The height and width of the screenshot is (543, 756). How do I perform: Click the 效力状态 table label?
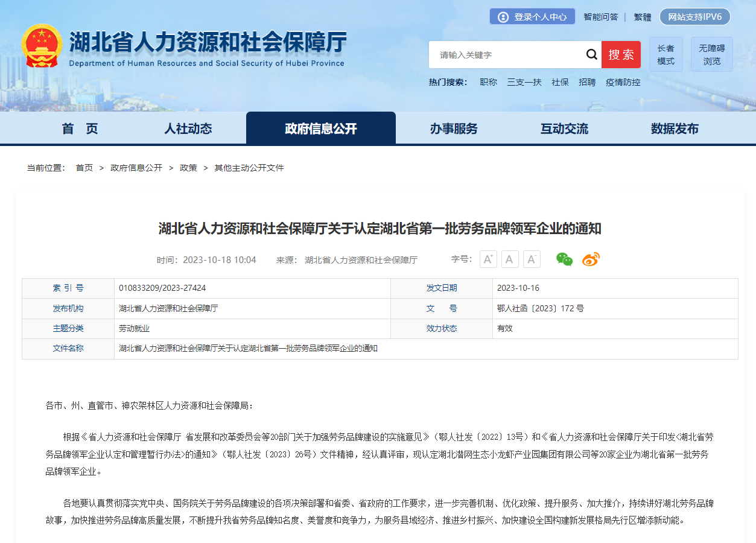(442, 329)
